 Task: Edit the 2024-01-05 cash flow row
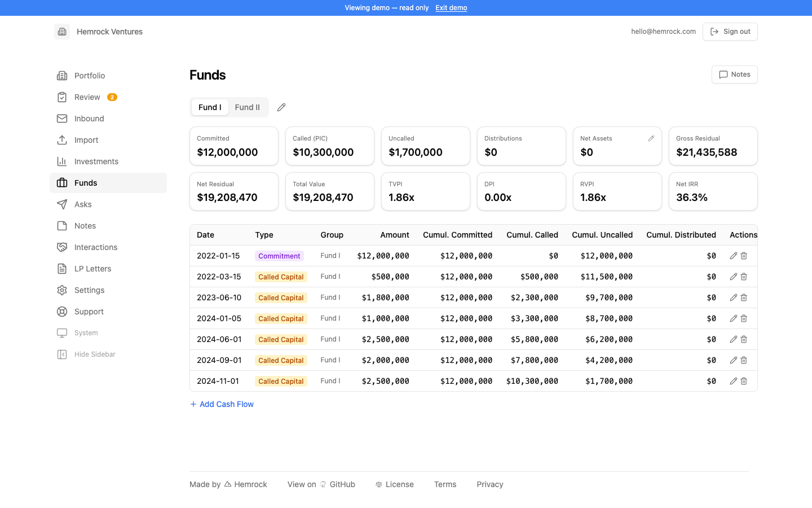tap(733, 318)
